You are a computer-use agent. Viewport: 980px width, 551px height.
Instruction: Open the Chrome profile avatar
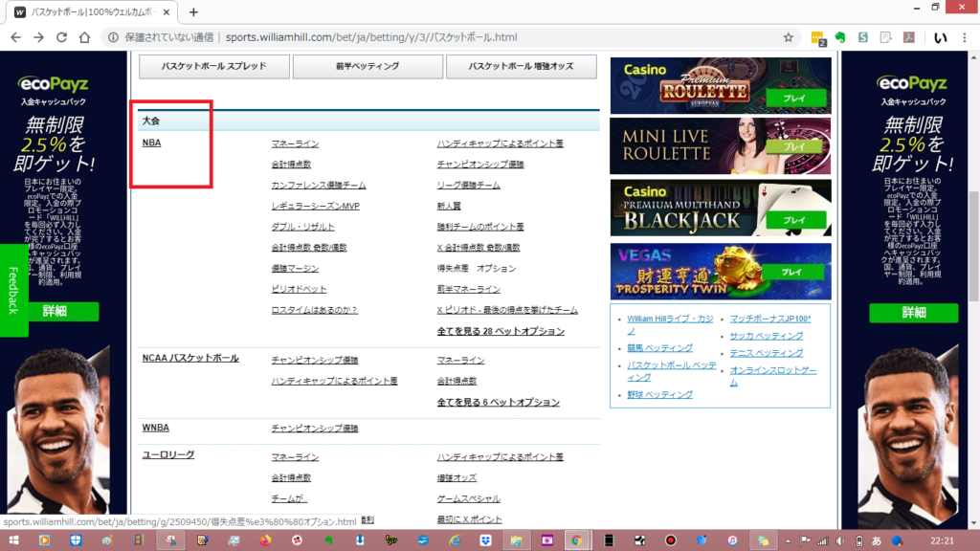(940, 37)
